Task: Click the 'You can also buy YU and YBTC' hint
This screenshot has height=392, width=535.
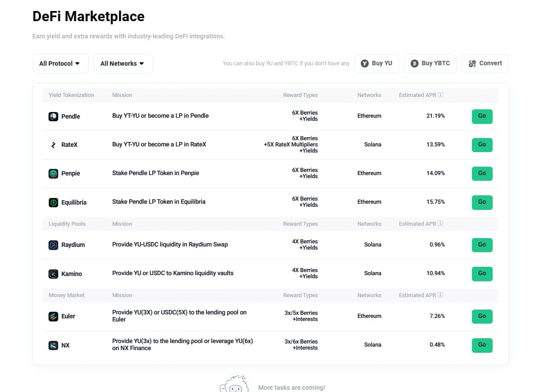Action: point(286,63)
